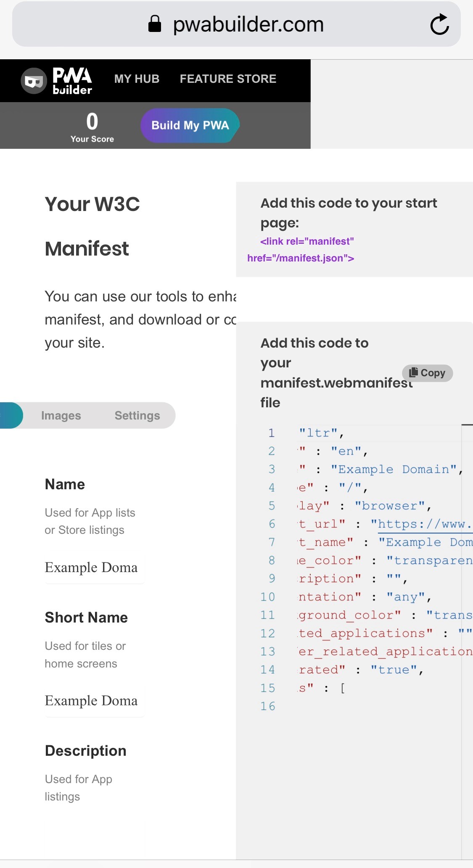This screenshot has width=473, height=868.
Task: Select the link rel manifest code snippet
Action: [x=301, y=250]
